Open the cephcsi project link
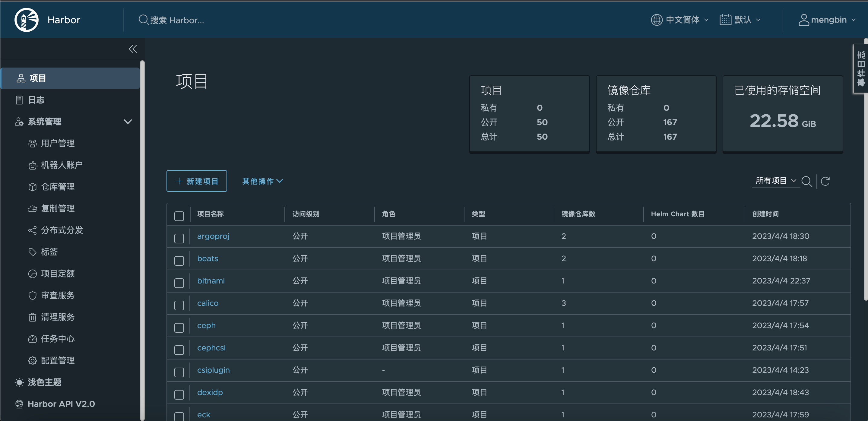The height and width of the screenshot is (421, 868). point(211,348)
